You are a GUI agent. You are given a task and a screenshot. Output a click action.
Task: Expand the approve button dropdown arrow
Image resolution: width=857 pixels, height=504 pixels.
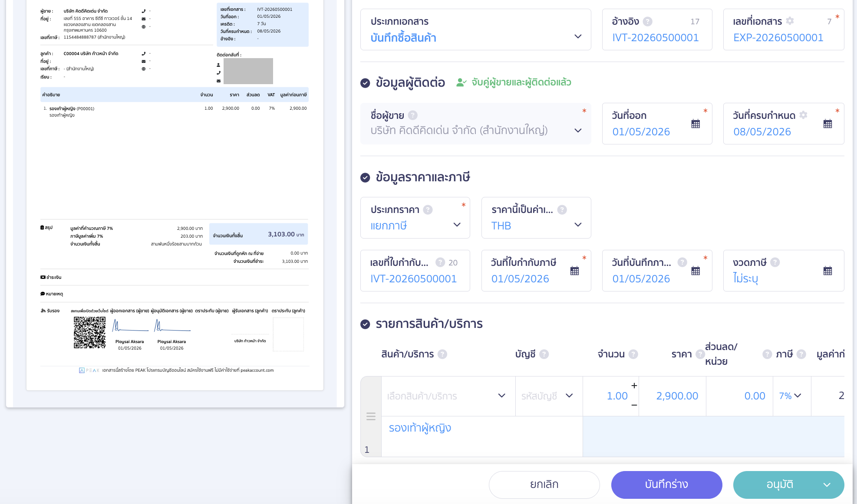click(x=827, y=485)
